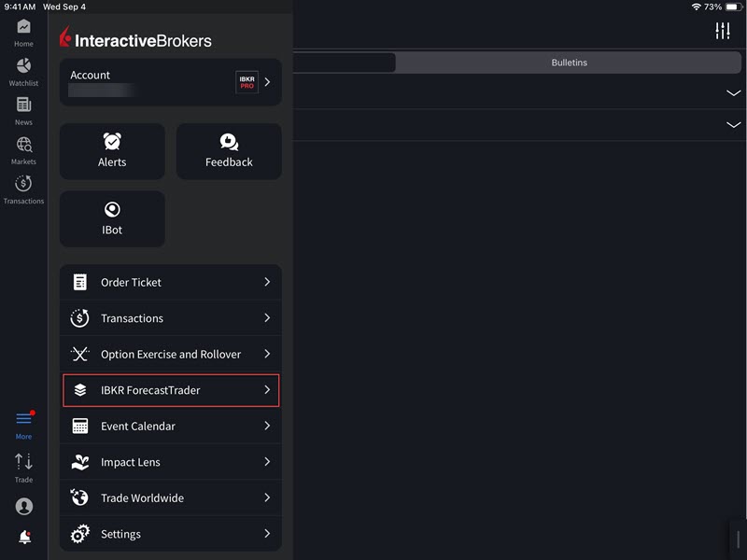
Task: Tap the Alerts alarm clock icon
Action: point(112,142)
